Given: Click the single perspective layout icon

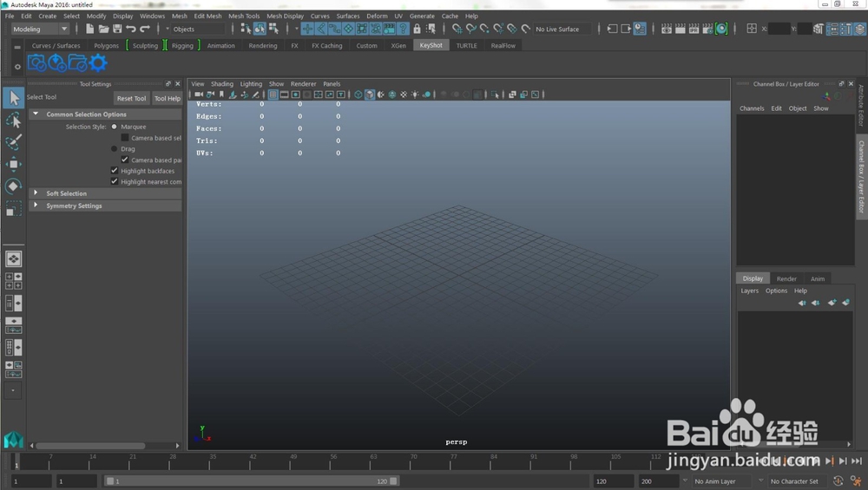Looking at the screenshot, I should (x=13, y=258).
